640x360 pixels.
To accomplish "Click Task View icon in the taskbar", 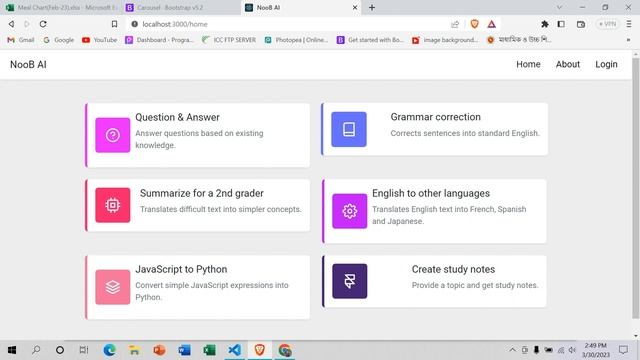I will point(84,350).
